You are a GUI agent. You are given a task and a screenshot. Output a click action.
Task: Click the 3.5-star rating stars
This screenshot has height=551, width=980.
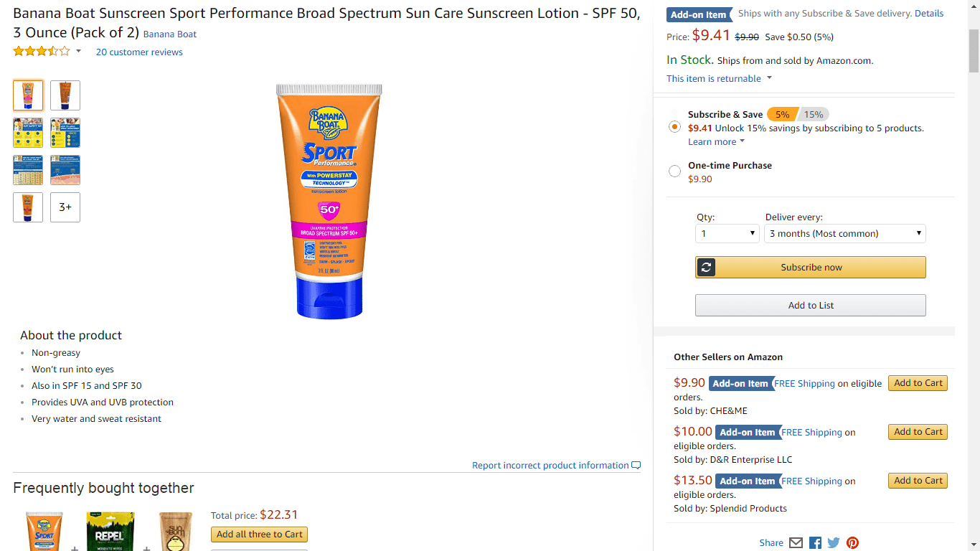(42, 51)
